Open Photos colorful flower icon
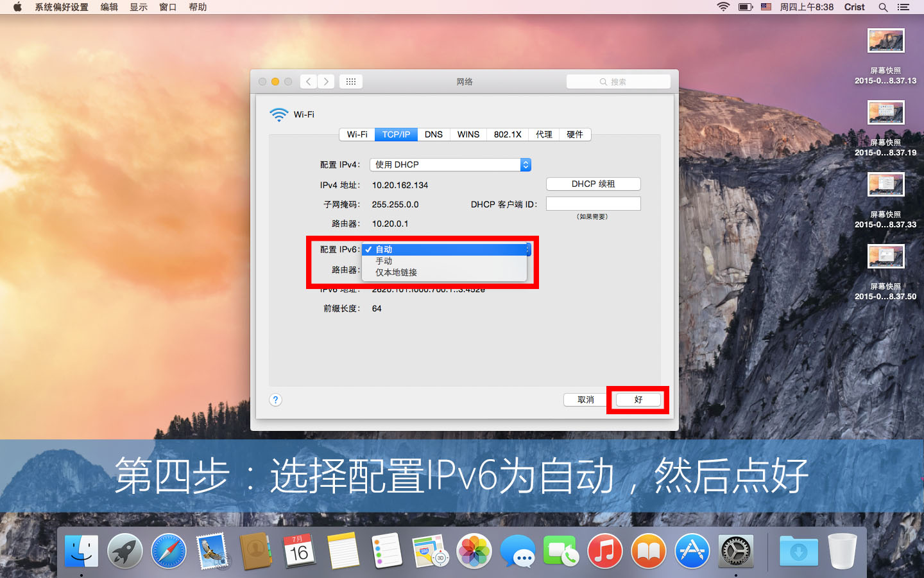The width and height of the screenshot is (924, 578). pyautogui.click(x=474, y=551)
